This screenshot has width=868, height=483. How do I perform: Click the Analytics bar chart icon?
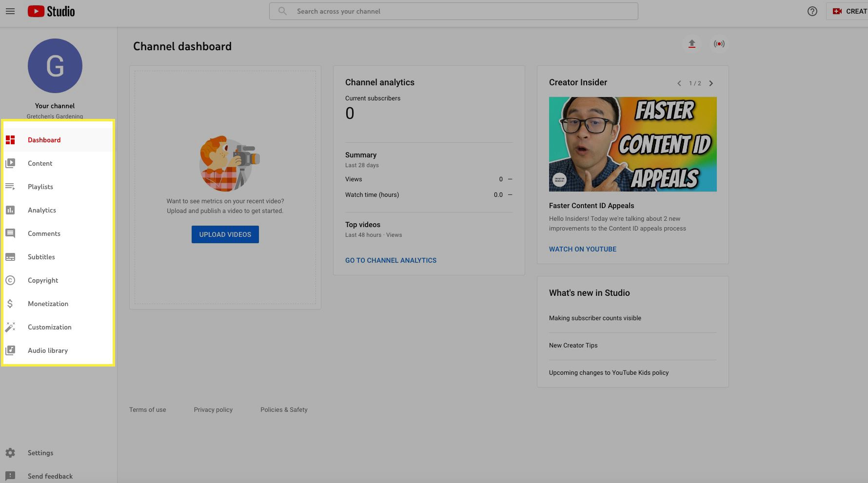[10, 210]
